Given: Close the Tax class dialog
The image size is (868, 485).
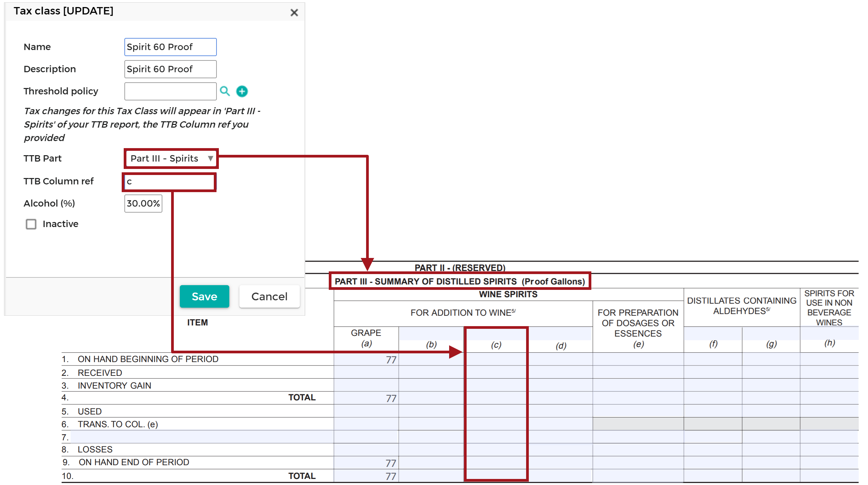Looking at the screenshot, I should click(x=294, y=12).
